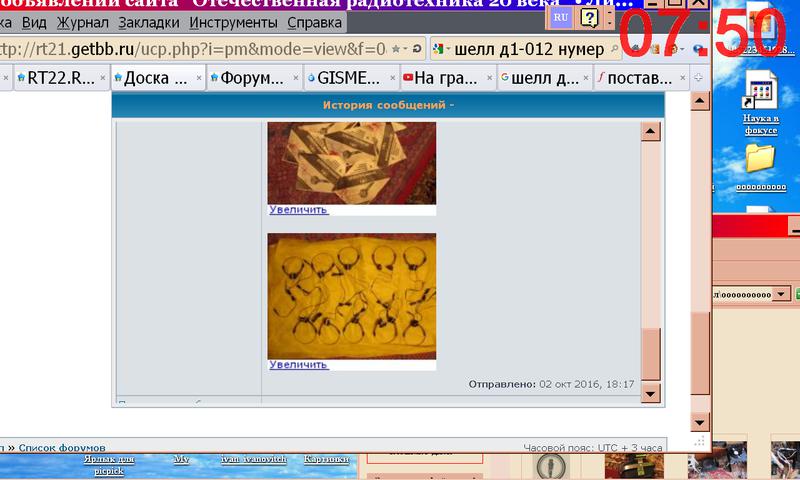Close the На гра... tab
This screenshot has height=480, width=800.
489,78
